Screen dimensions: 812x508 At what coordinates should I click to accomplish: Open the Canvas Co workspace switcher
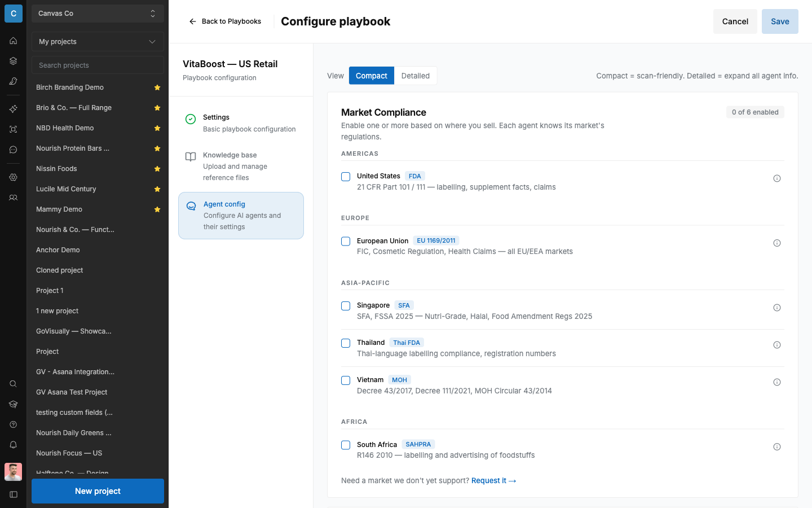(x=98, y=14)
